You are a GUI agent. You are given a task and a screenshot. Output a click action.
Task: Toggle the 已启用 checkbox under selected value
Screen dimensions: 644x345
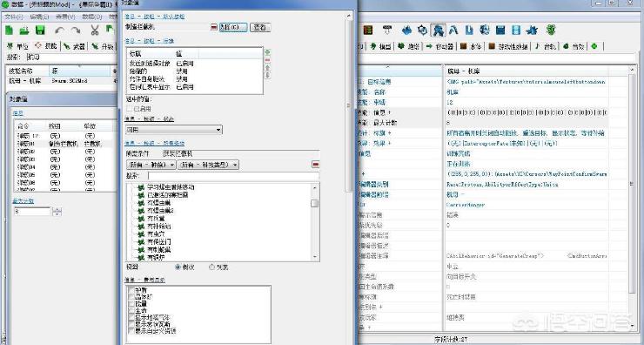130,109
